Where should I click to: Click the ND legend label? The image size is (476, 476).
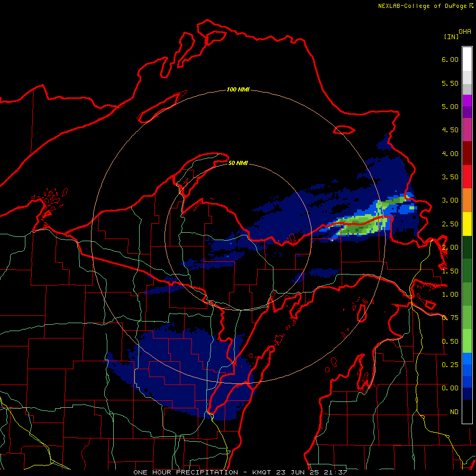pyautogui.click(x=454, y=412)
